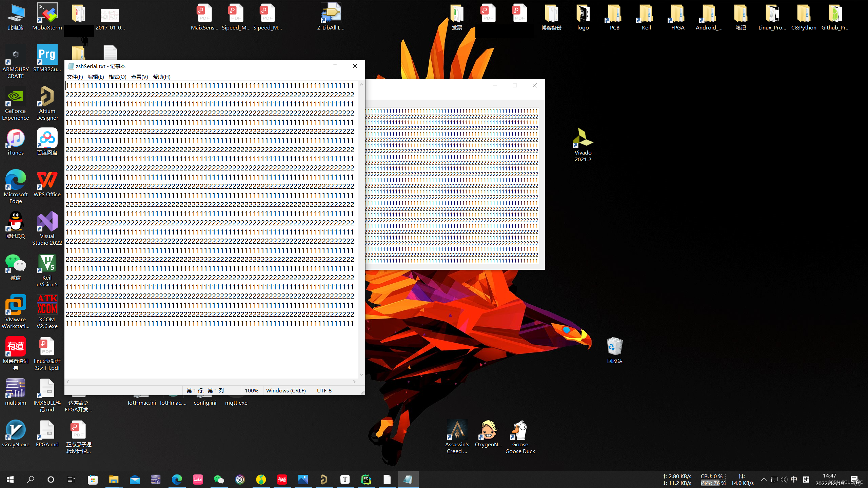Click Notepad horizontal scrollbar right arrow
868x488 pixels.
coord(354,382)
